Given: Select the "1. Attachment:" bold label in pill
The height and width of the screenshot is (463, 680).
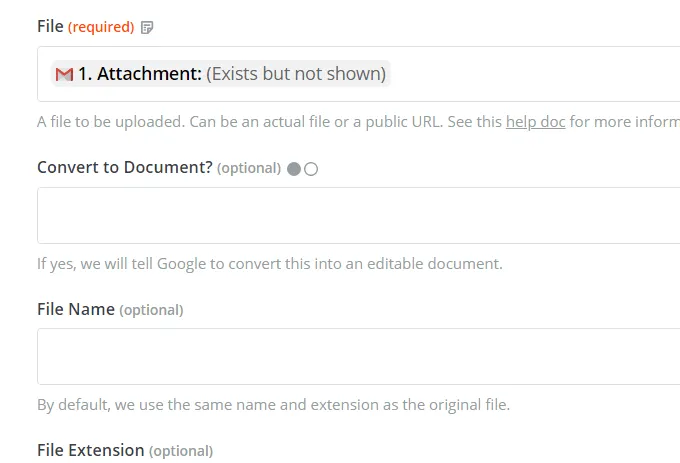Looking at the screenshot, I should [x=140, y=74].
